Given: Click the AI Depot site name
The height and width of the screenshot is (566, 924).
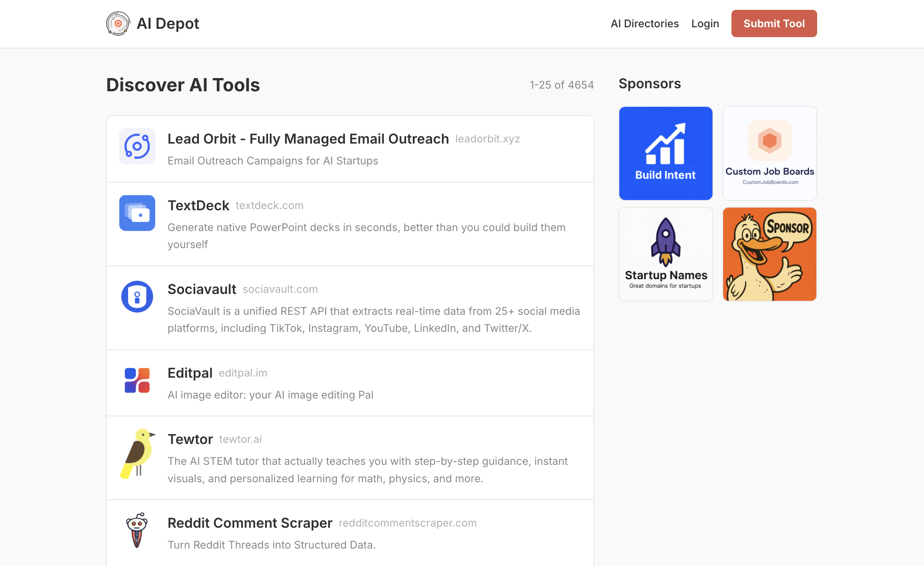Looking at the screenshot, I should [x=168, y=23].
